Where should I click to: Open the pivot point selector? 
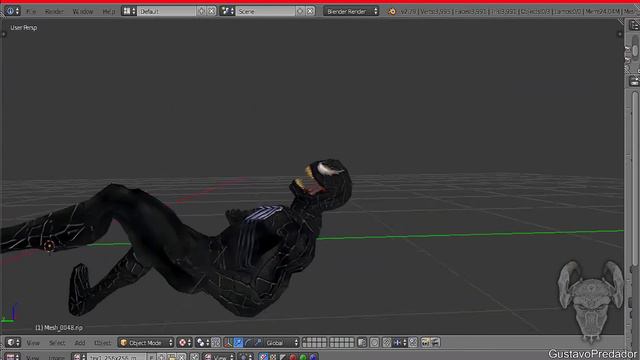[202, 342]
